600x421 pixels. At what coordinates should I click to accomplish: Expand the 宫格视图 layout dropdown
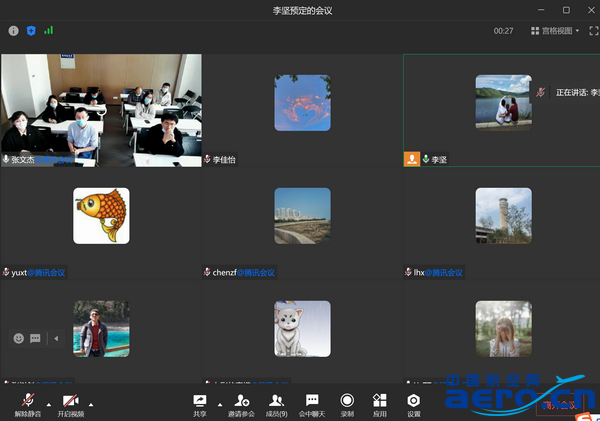554,31
